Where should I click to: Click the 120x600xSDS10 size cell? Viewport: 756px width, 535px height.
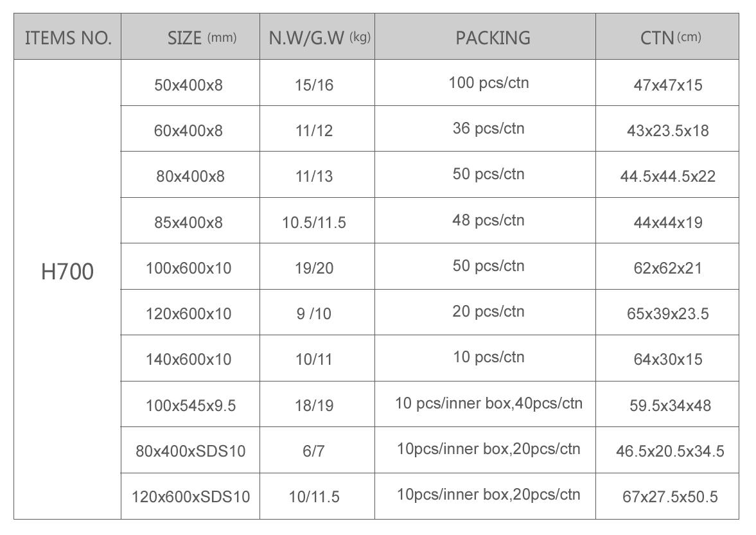pyautogui.click(x=190, y=496)
